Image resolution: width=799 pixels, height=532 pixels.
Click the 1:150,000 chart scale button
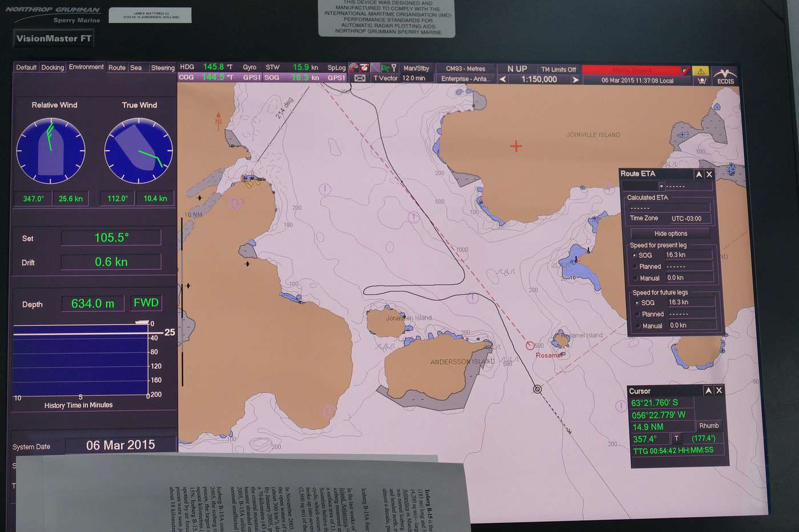(x=539, y=79)
